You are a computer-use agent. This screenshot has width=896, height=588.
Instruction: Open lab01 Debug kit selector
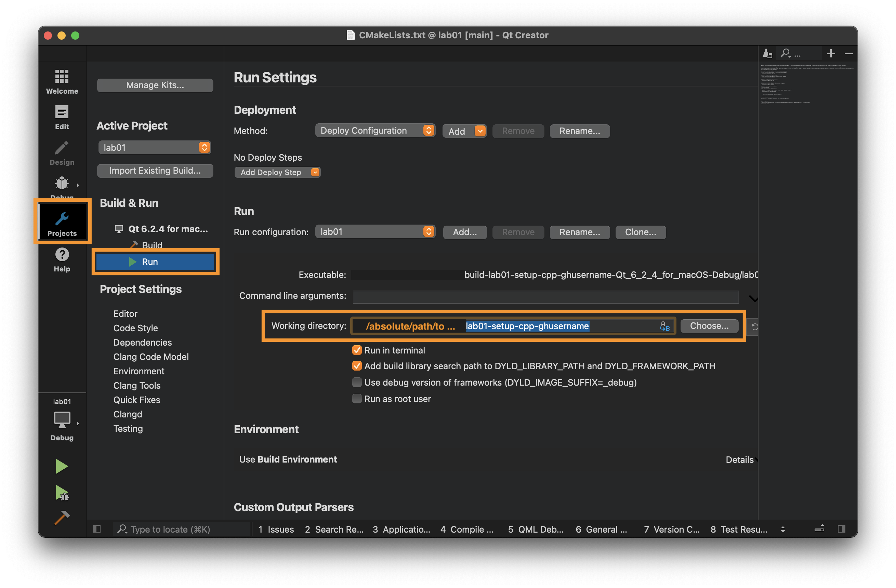pyautogui.click(x=62, y=420)
